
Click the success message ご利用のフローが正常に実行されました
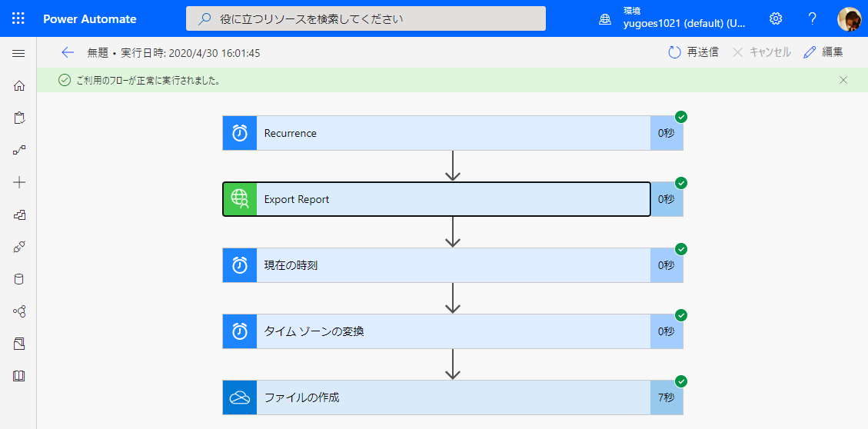pos(148,81)
